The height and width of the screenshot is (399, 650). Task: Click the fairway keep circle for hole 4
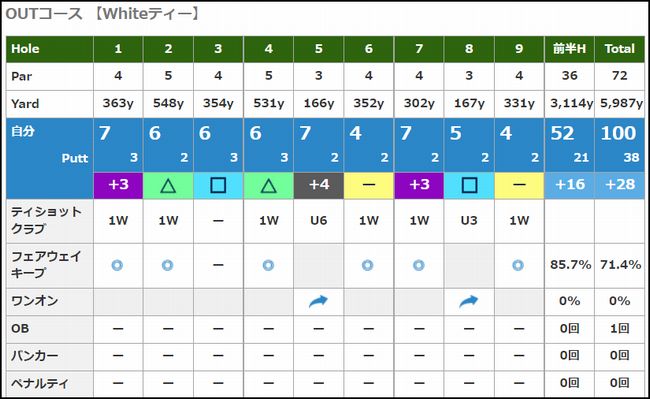click(268, 265)
